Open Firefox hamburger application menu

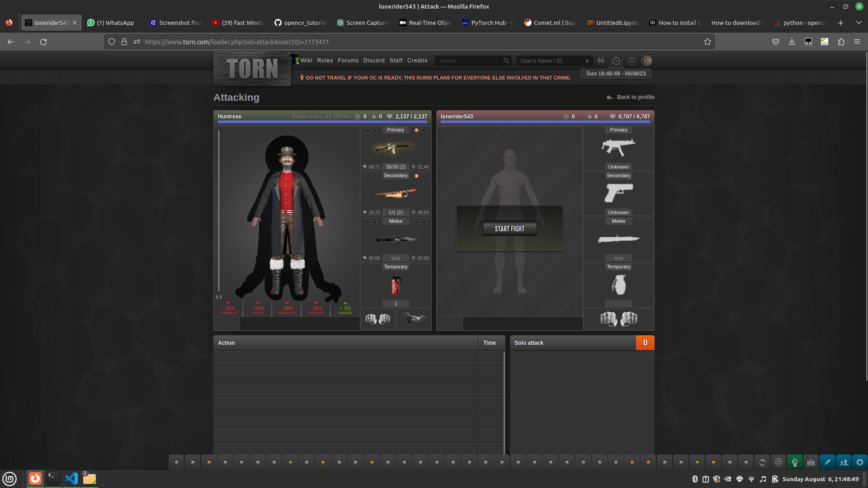point(857,42)
